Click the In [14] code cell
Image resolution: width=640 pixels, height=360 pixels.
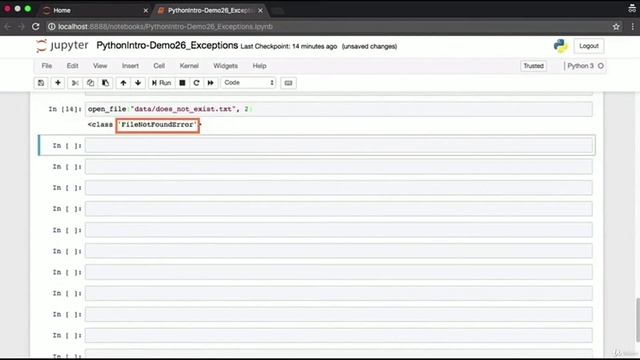click(x=339, y=109)
